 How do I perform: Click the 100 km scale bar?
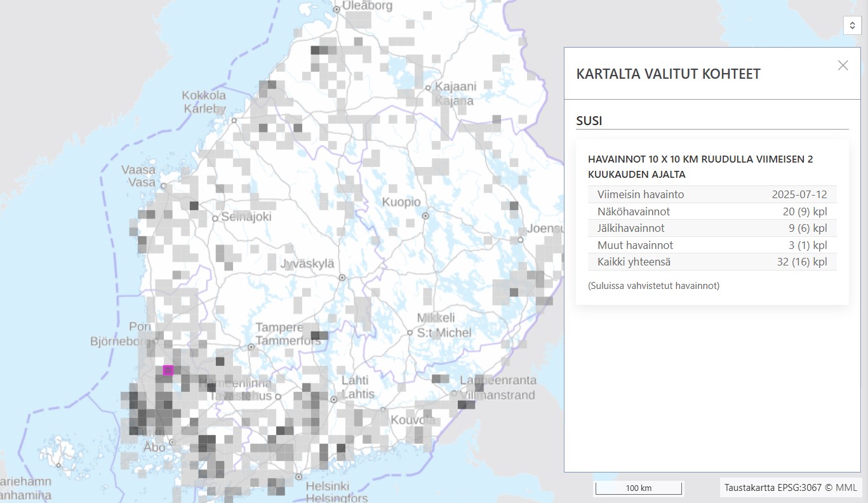pyautogui.click(x=638, y=488)
